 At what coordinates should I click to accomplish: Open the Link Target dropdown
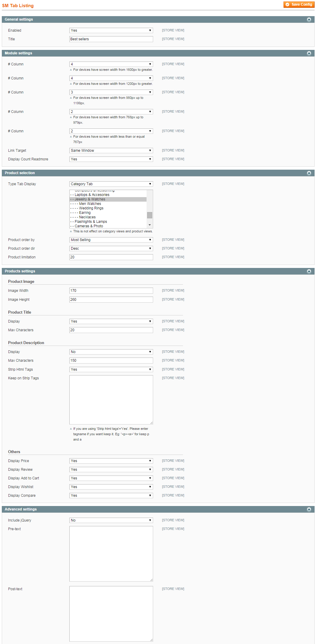tap(111, 151)
